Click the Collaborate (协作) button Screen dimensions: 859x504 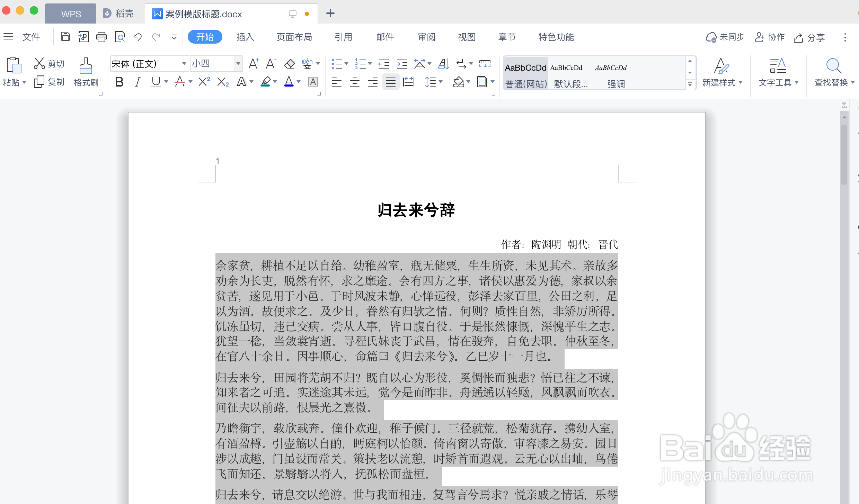(x=770, y=37)
